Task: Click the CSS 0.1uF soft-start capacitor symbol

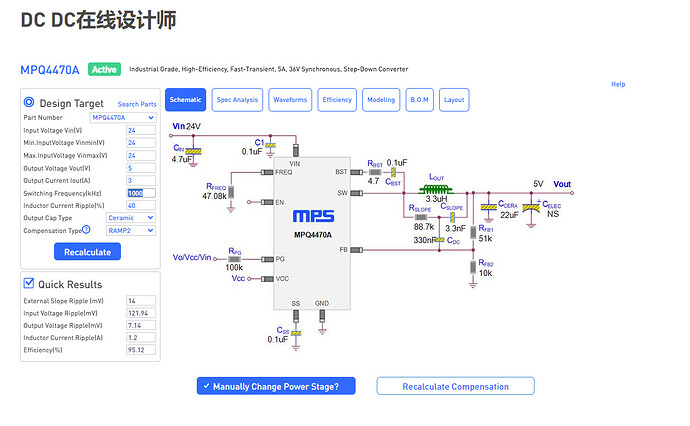Action: coord(296,334)
